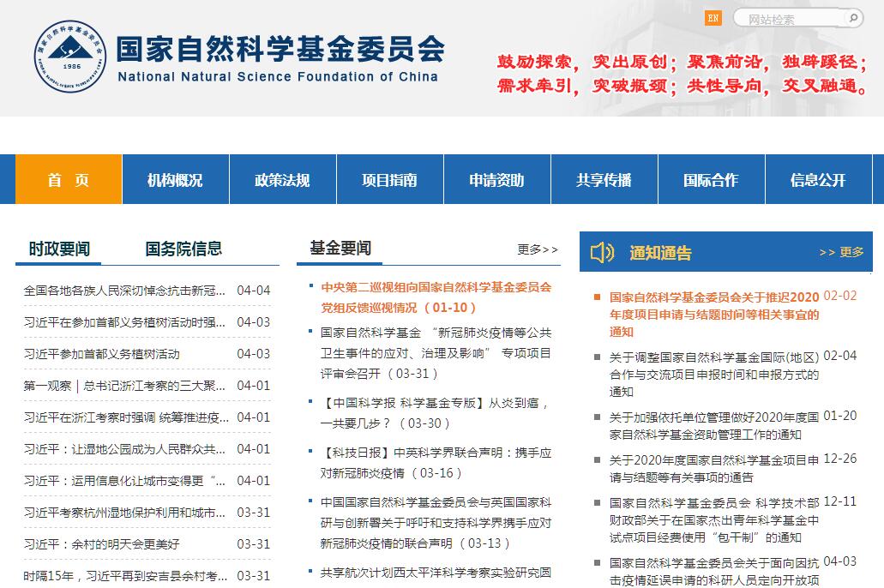This screenshot has height=588, width=884.
Task: Click the 12-26 date in 通知通告
Action: click(x=840, y=459)
